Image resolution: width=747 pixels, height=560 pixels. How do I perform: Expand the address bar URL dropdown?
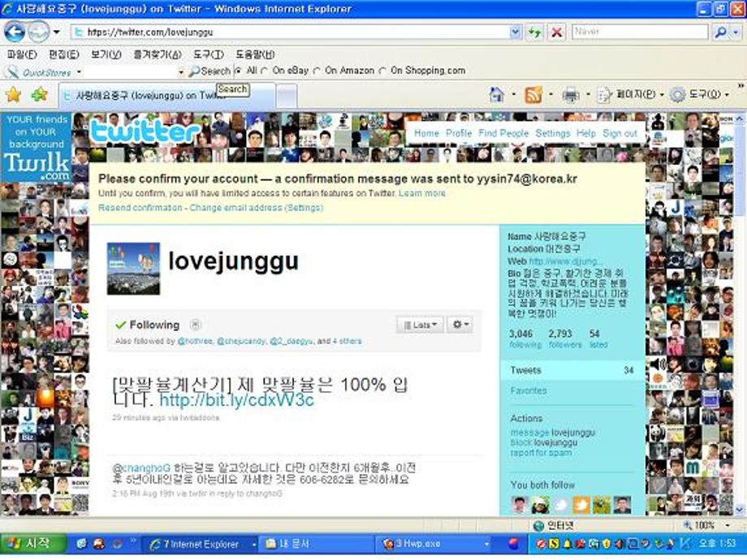point(515,32)
